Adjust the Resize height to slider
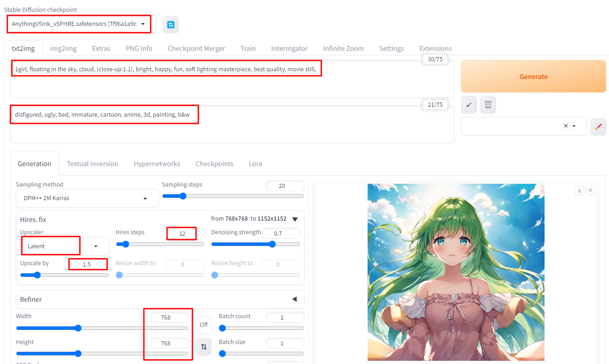This screenshot has height=364, width=609. tap(255, 275)
